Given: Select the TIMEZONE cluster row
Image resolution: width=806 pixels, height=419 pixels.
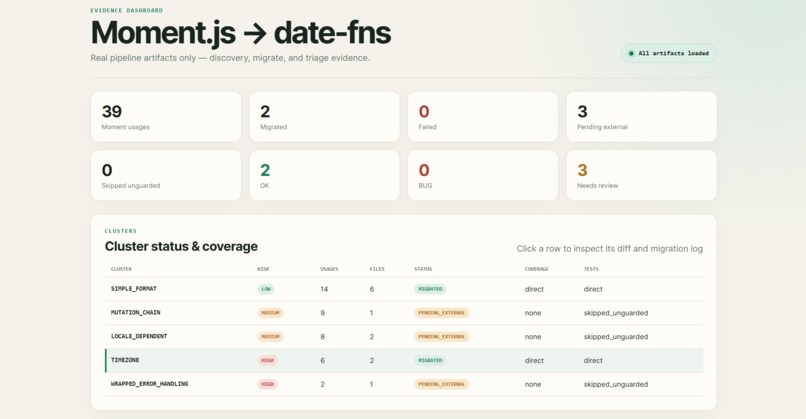Looking at the screenshot, I should 404,360.
